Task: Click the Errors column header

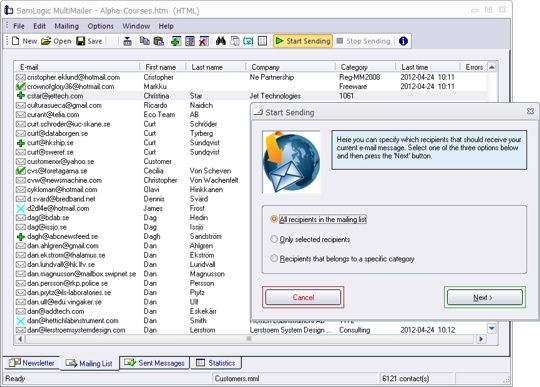Action: (x=474, y=67)
